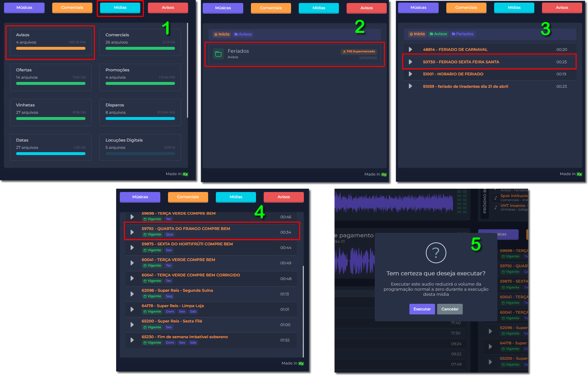This screenshot has width=588, height=377.
Task: Play the feriado de tiradentes track
Action: coord(410,86)
